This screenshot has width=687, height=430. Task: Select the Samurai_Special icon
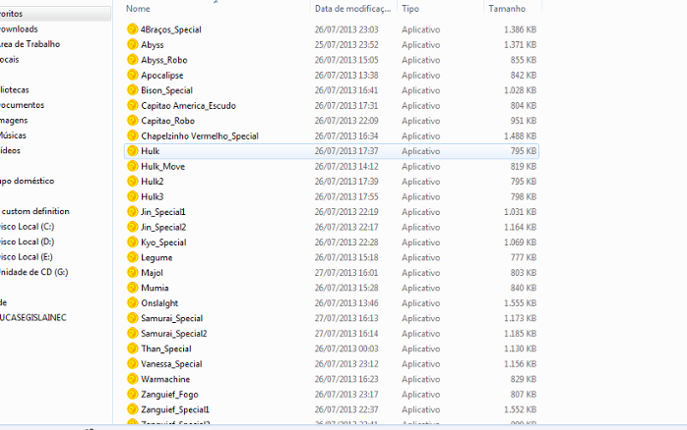pos(132,318)
